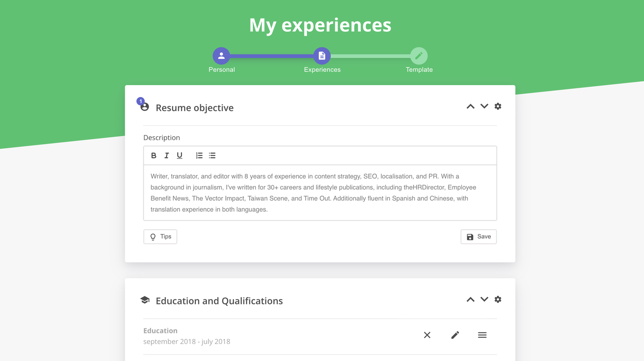This screenshot has width=644, height=361.
Task: Open Education and Qualifications settings gear
Action: (498, 299)
